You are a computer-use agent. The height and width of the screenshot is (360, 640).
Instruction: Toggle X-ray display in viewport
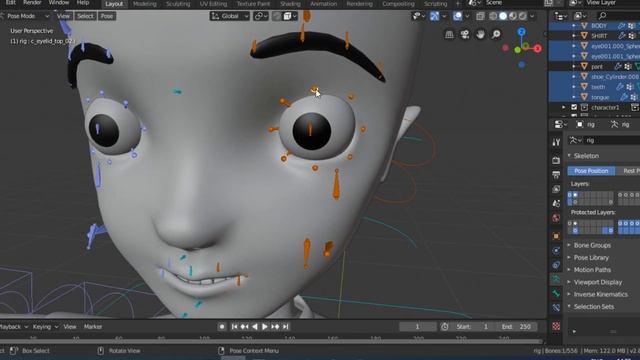(x=480, y=16)
